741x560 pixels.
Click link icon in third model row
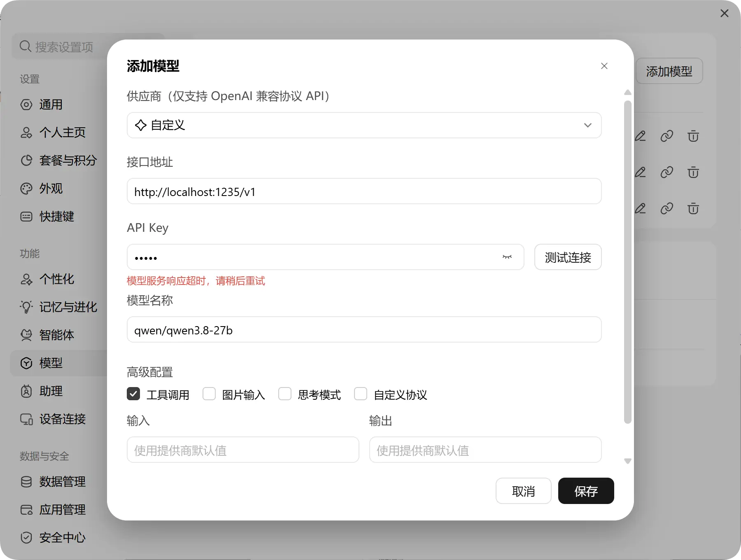666,208
